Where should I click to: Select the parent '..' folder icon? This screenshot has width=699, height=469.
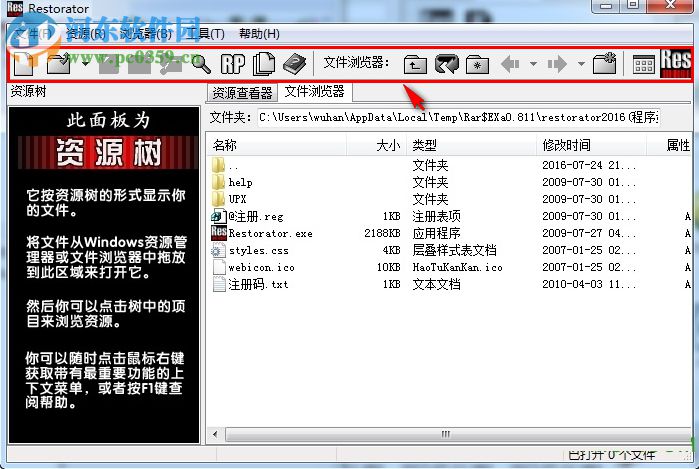pos(218,165)
